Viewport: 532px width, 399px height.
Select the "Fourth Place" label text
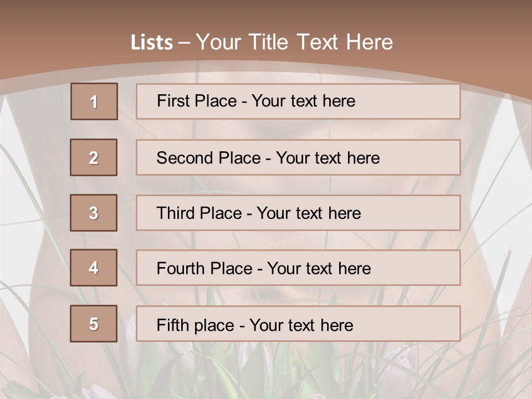point(204,269)
